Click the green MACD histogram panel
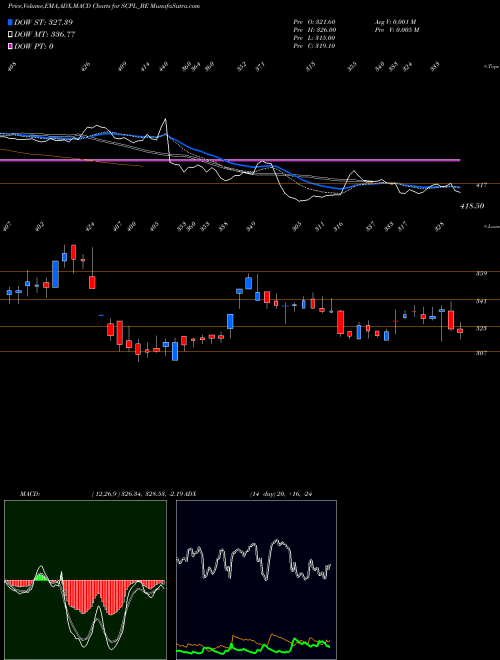 tap(85, 580)
